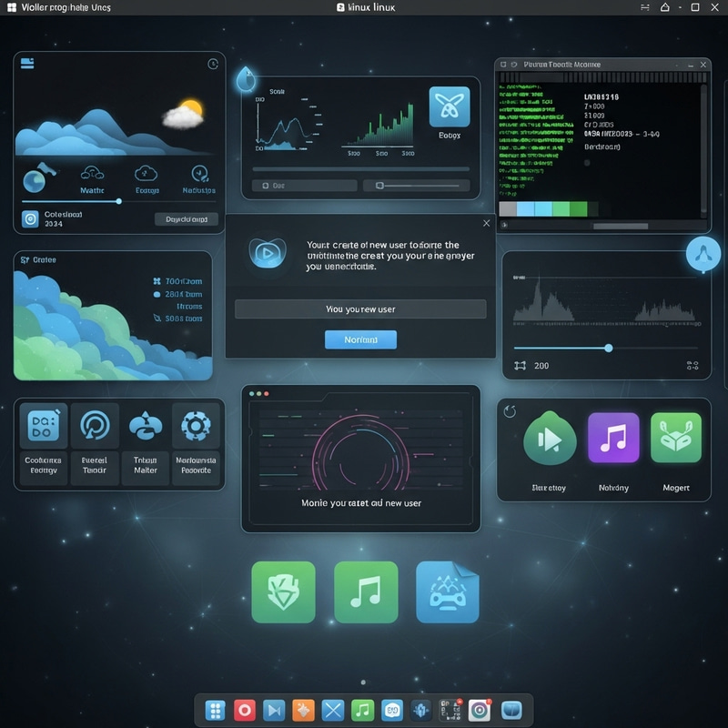Expand the resize control beside the 200 value
This screenshot has height=728, width=728.
pyautogui.click(x=521, y=364)
